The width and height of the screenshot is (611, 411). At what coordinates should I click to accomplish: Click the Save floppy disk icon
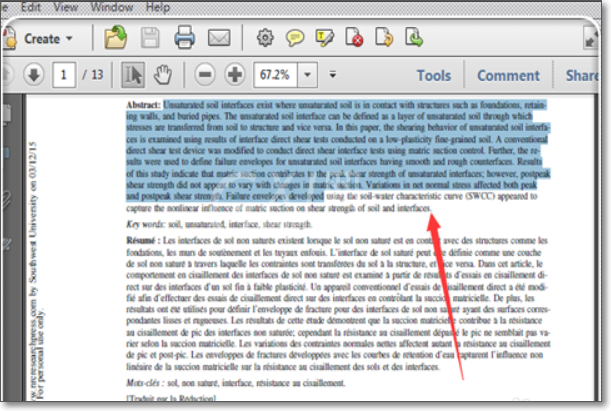pos(150,38)
